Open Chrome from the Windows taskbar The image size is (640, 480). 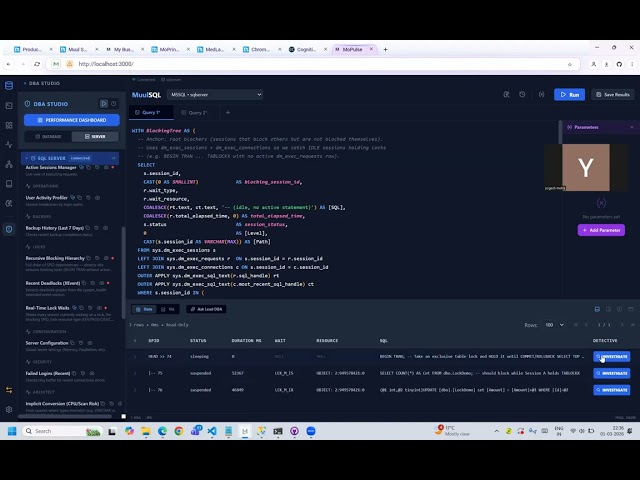click(x=179, y=431)
